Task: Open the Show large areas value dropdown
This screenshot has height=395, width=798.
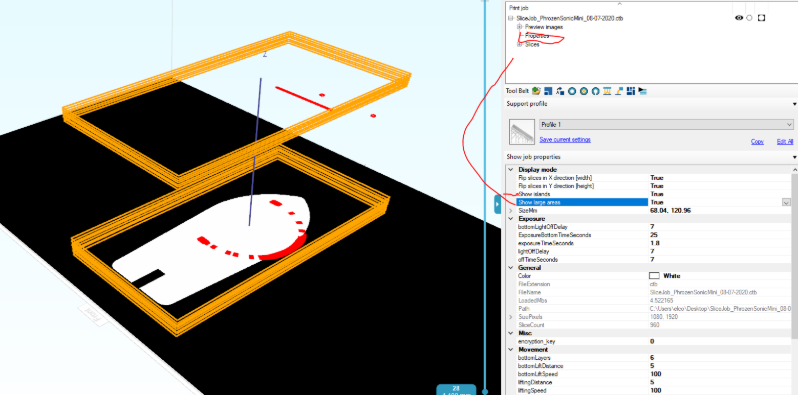Action: tap(786, 202)
